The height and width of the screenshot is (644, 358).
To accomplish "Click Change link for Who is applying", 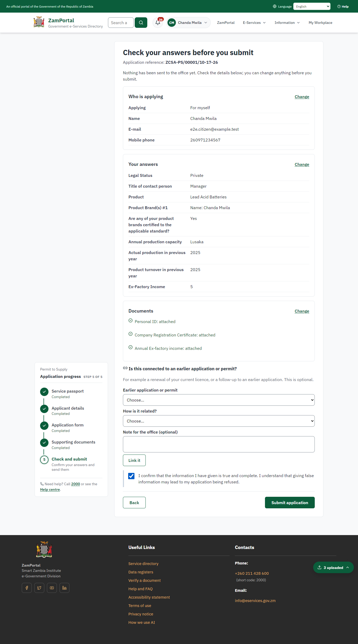I will (x=302, y=97).
